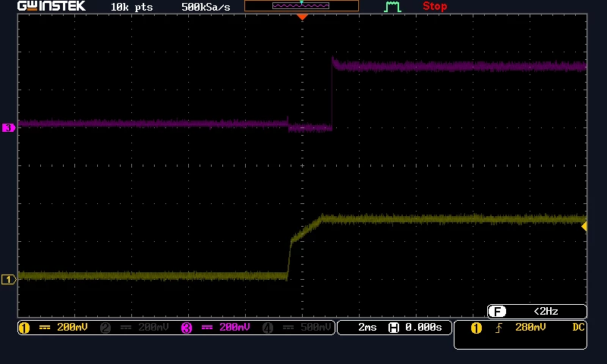
Task: Click channel 1 DC coupling symbol
Action: pos(45,328)
